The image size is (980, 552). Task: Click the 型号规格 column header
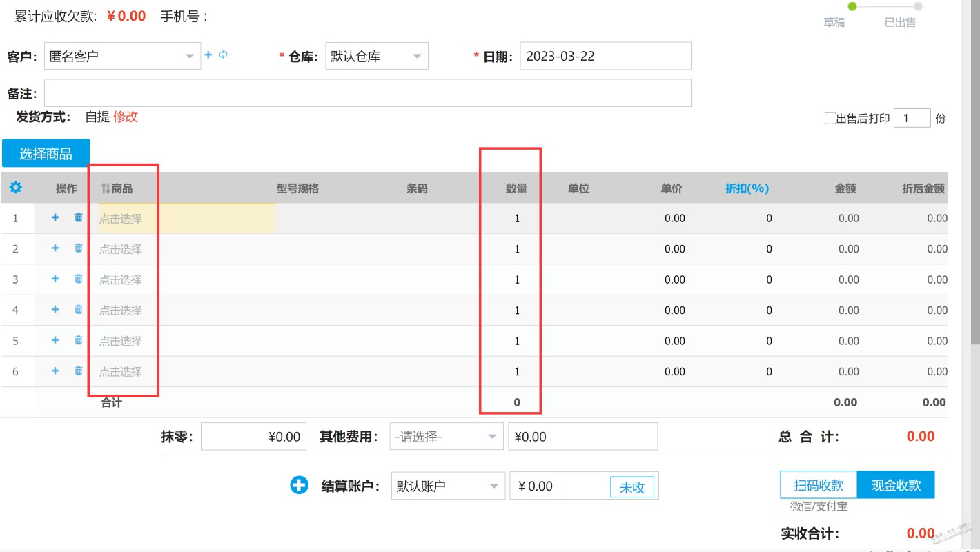[297, 188]
